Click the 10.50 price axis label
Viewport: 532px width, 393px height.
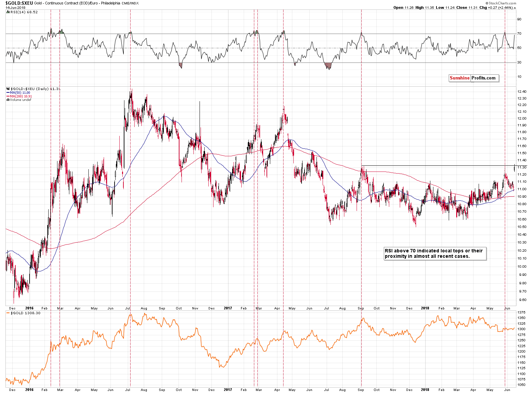(x=522, y=227)
